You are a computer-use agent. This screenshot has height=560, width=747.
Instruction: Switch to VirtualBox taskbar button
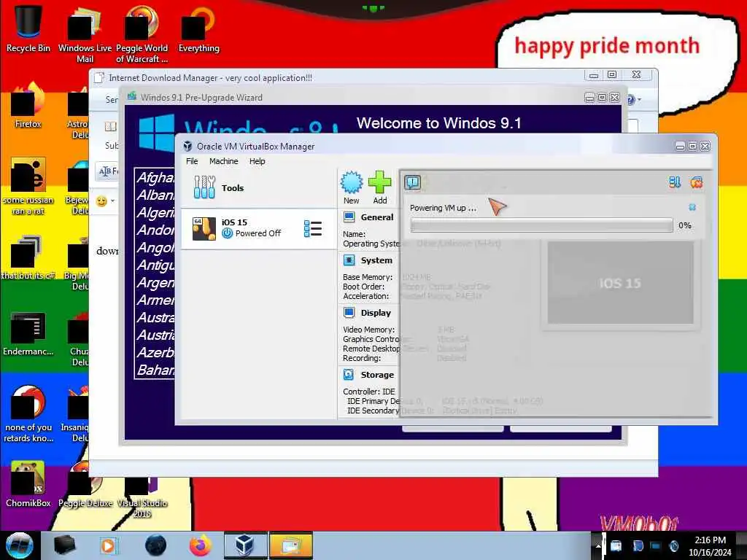coord(245,545)
